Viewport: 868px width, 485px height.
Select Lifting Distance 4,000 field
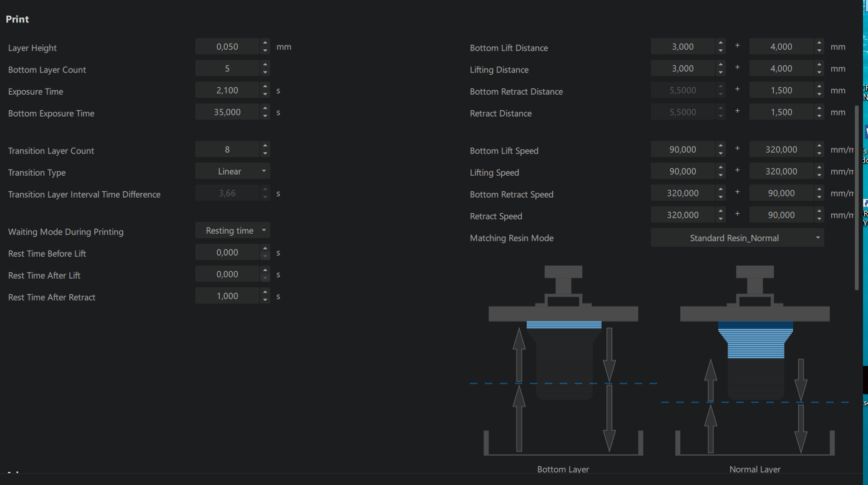pyautogui.click(x=781, y=69)
